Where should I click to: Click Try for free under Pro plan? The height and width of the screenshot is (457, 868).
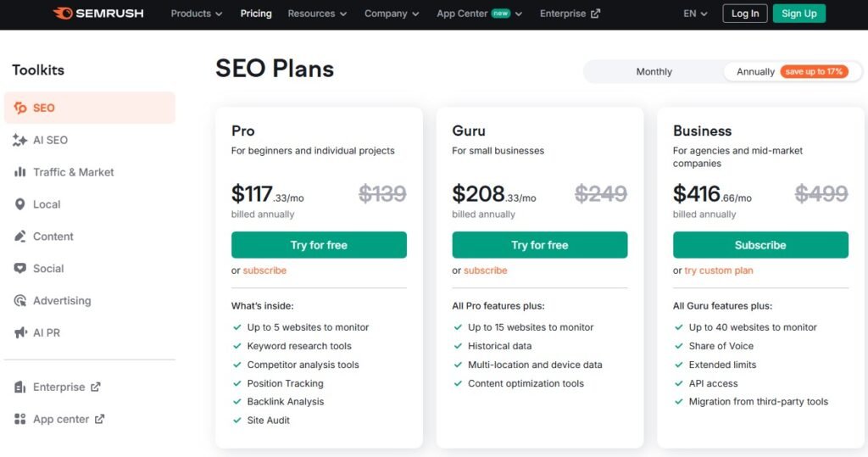coord(319,245)
